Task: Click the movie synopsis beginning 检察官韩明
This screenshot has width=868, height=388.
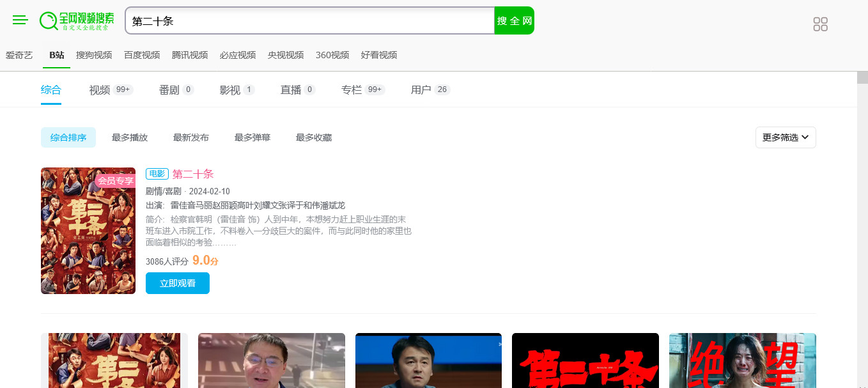Action: [x=279, y=231]
